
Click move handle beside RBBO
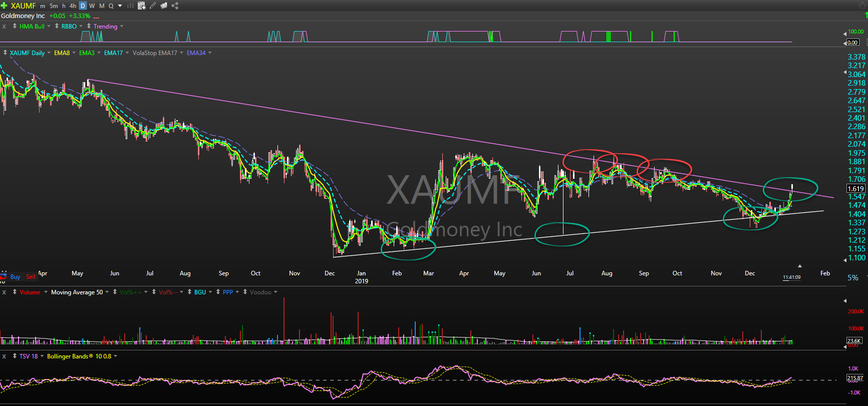click(57, 26)
